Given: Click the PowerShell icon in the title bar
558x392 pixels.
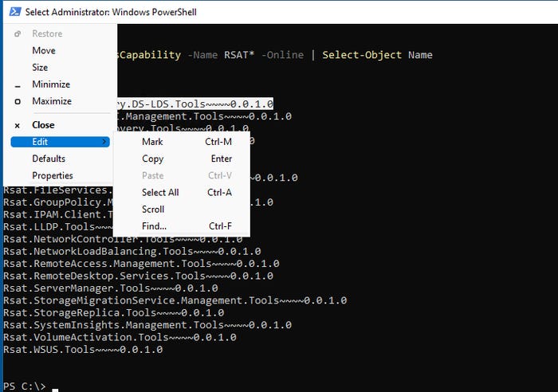Looking at the screenshot, I should 15,12.
